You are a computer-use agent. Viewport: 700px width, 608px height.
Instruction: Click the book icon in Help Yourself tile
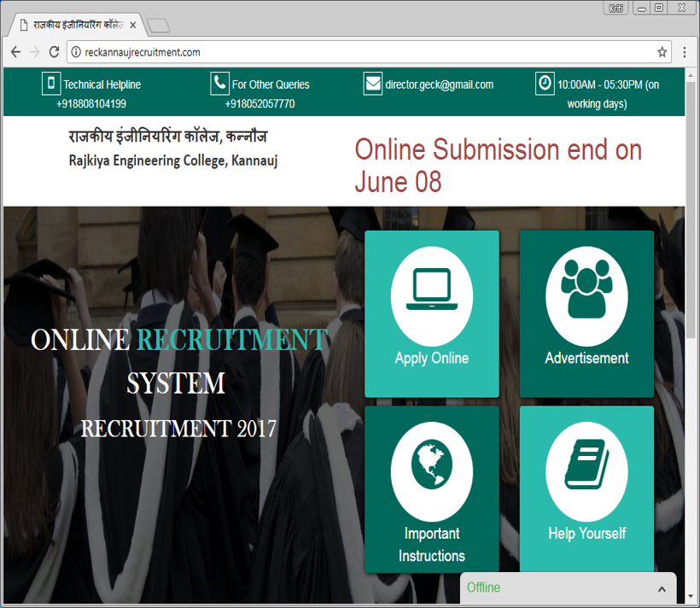[x=586, y=465]
